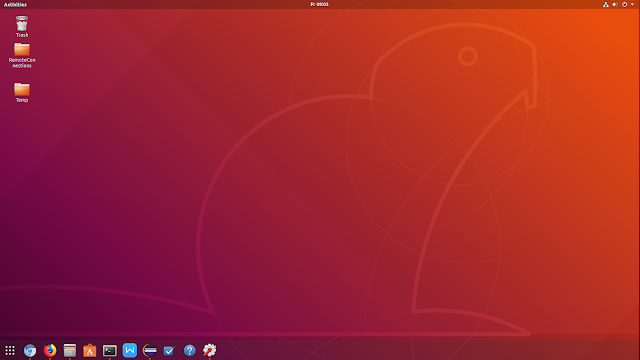Open the gear-and-wrench settings tool
640x360 pixels.
[x=209, y=350]
